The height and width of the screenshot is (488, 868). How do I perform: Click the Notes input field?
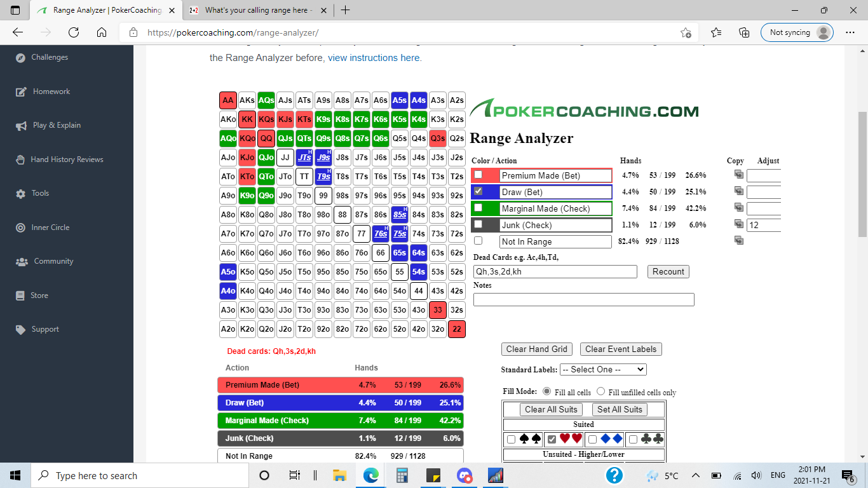[584, 299]
